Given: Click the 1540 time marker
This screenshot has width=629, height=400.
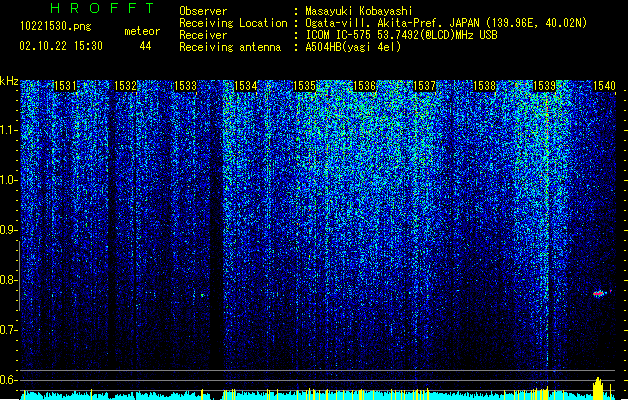Looking at the screenshot, I should click(x=604, y=86).
